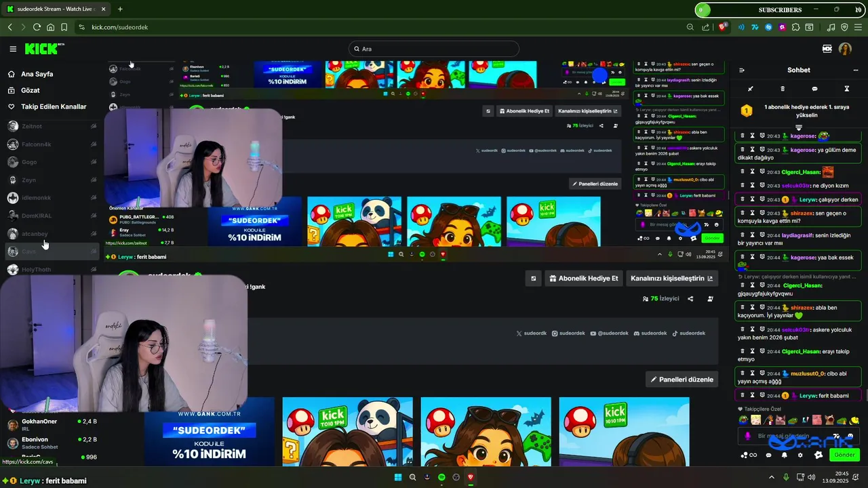This screenshot has width=868, height=488.
Task: Go back in the browser
Action: (10, 27)
